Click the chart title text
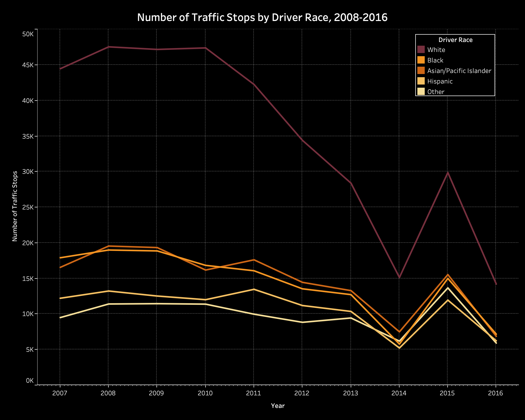The image size is (525, 420). (262, 18)
